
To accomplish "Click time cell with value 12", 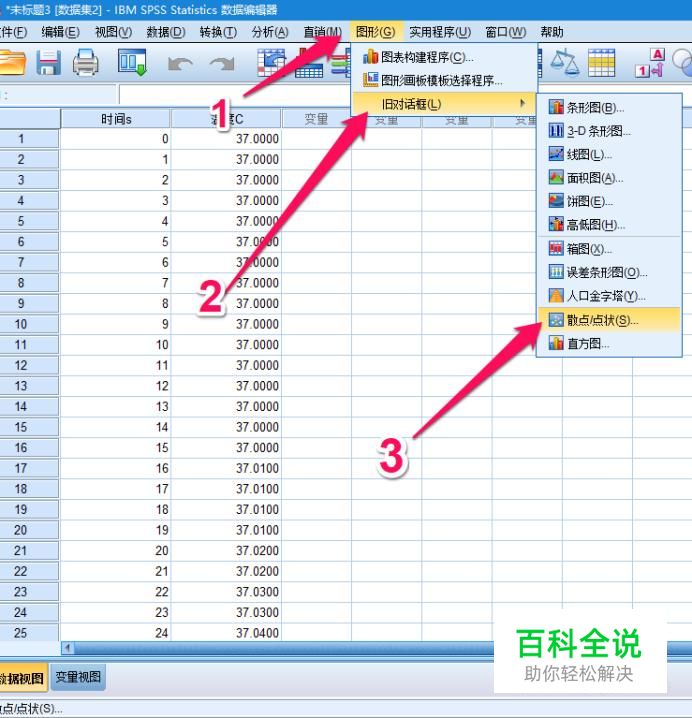I will (x=115, y=386).
